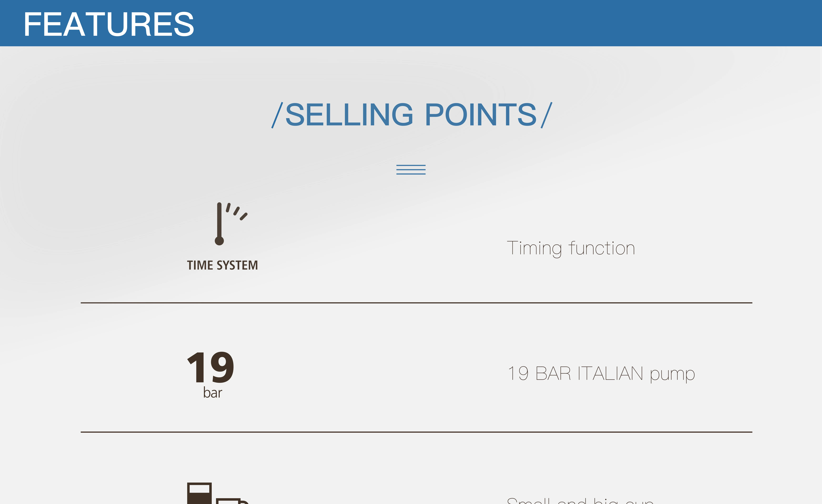Click the slash after POINTS
Image resolution: width=822 pixels, height=504 pixels.
pos(546,115)
